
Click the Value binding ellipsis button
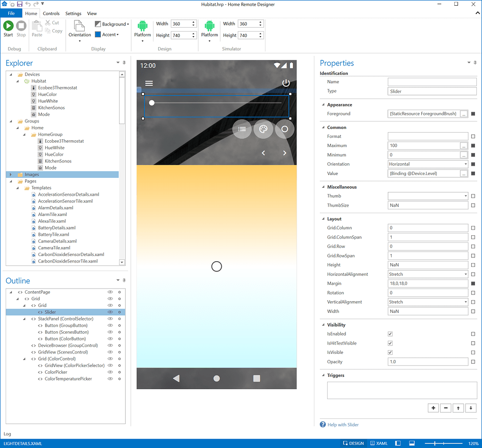coord(464,174)
